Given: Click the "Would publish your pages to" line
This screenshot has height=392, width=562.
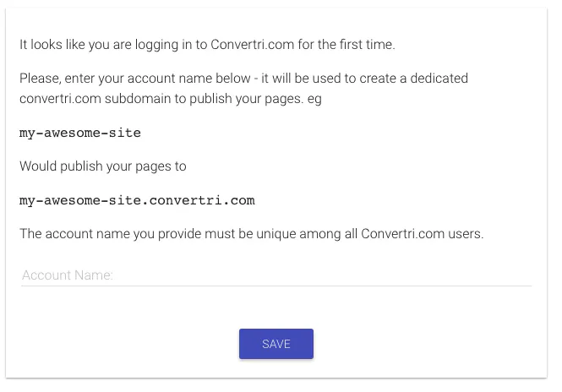Looking at the screenshot, I should point(102,166).
